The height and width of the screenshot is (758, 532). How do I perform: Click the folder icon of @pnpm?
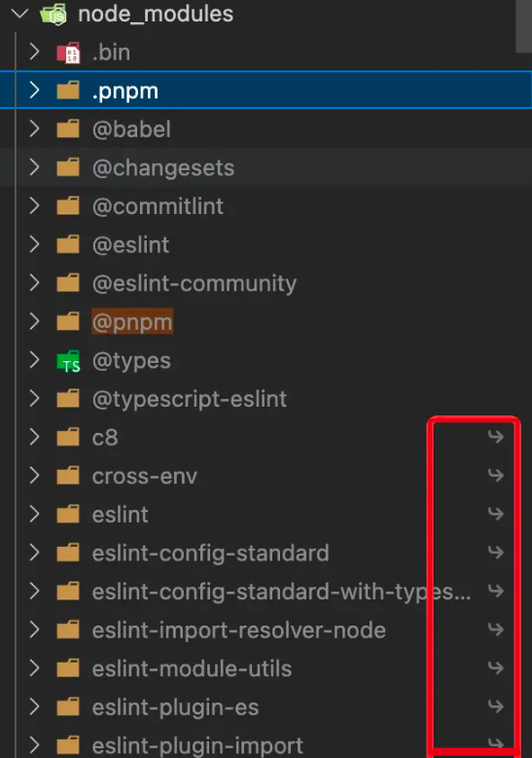click(68, 321)
